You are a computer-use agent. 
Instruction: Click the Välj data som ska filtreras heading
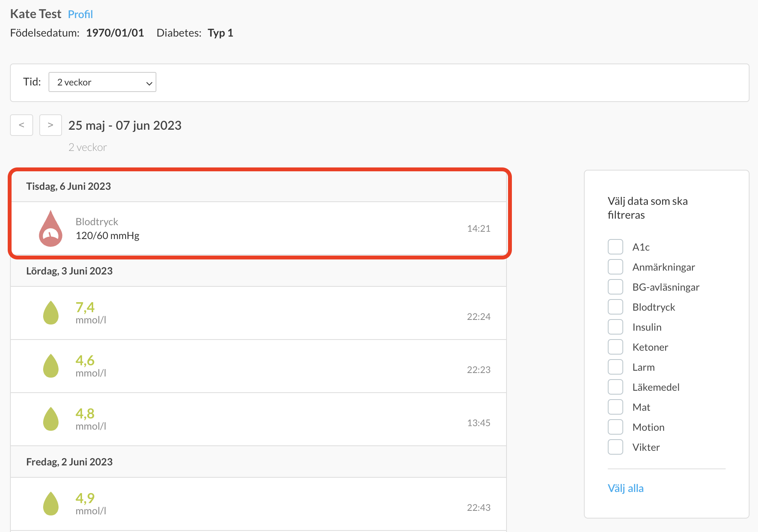[648, 208]
